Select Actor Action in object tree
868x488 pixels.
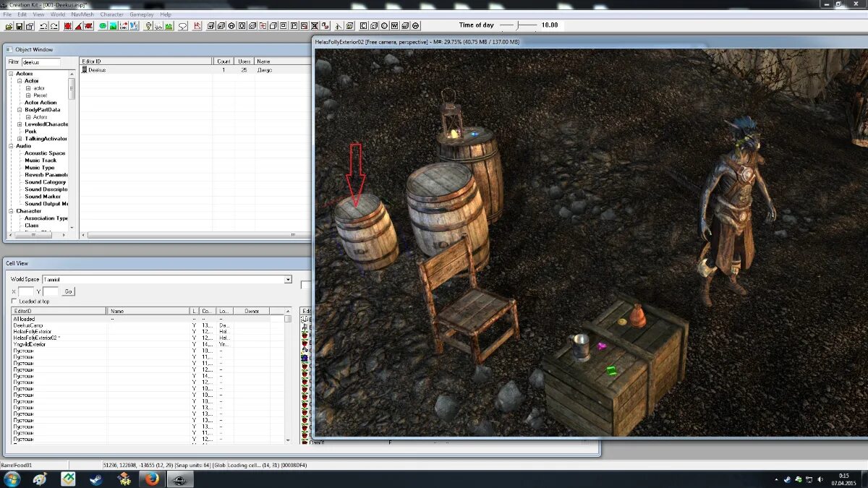pyautogui.click(x=41, y=103)
